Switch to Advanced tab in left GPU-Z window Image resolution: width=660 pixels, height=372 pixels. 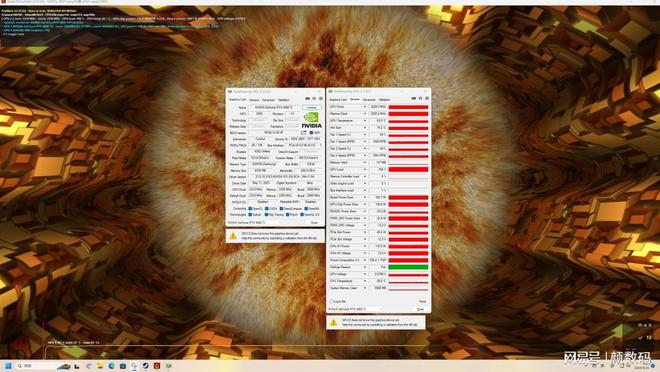[269, 100]
